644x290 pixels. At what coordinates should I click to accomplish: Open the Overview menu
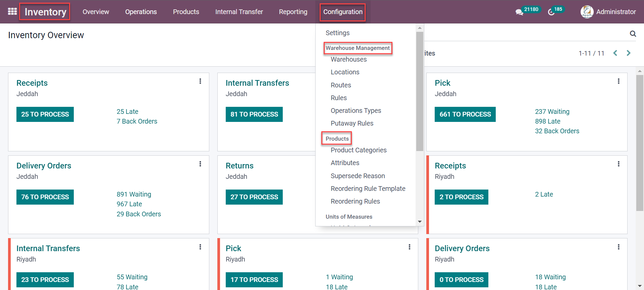point(96,12)
